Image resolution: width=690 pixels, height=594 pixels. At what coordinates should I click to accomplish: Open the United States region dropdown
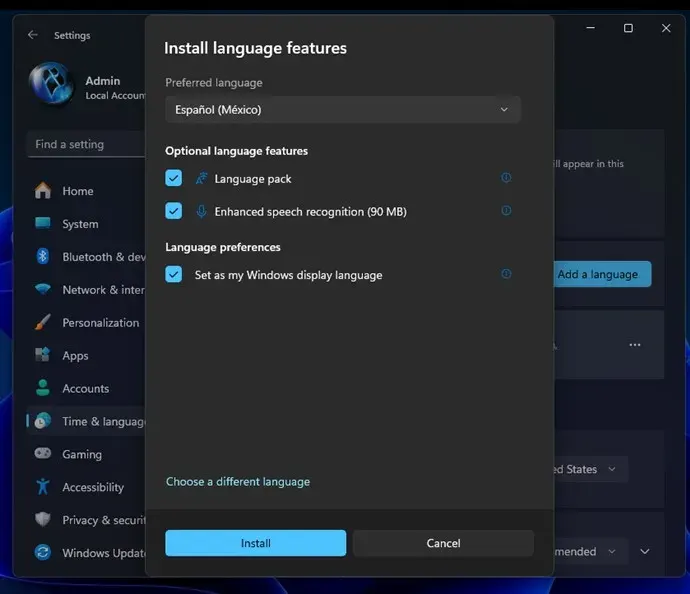(x=590, y=469)
